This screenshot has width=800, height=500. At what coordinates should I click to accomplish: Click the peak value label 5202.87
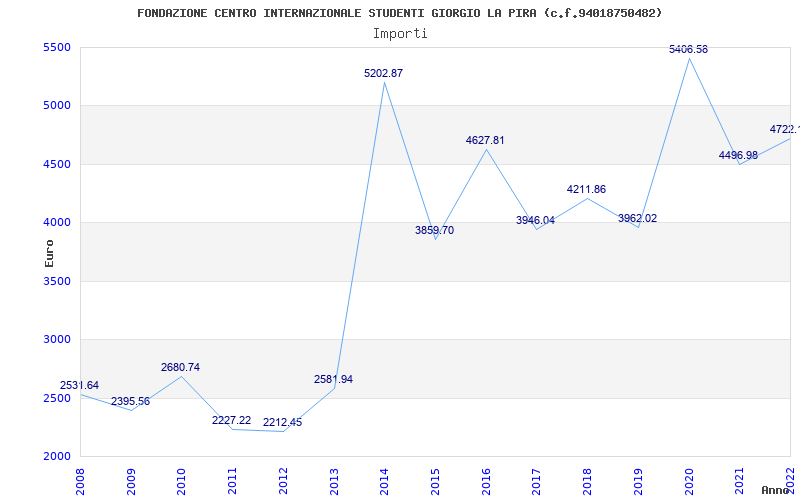click(x=384, y=73)
